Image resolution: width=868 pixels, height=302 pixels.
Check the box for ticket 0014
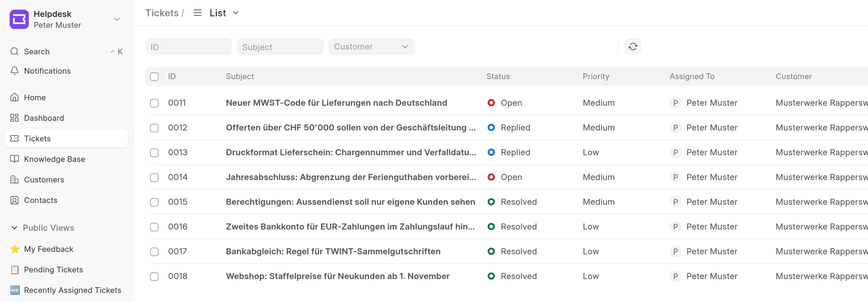click(154, 177)
